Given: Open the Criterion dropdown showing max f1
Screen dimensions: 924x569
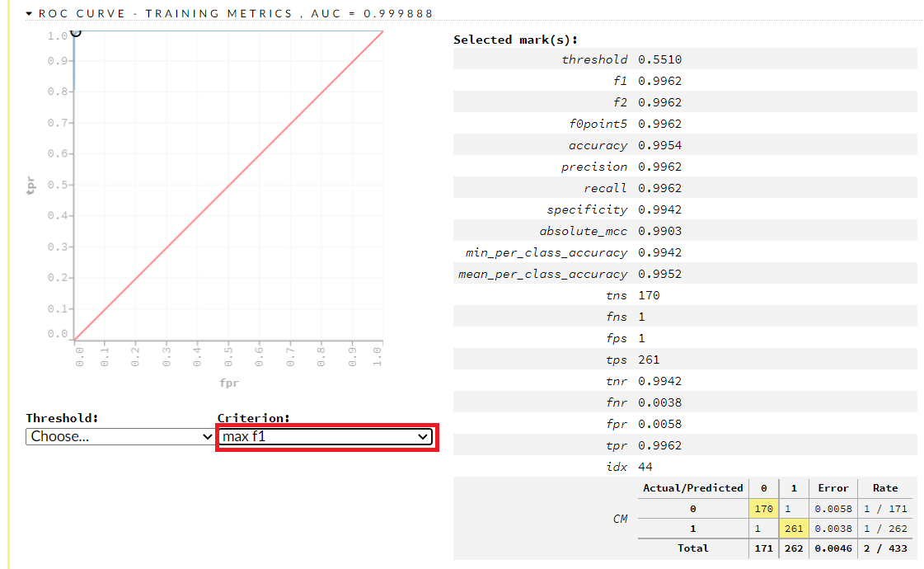Looking at the screenshot, I should click(326, 436).
